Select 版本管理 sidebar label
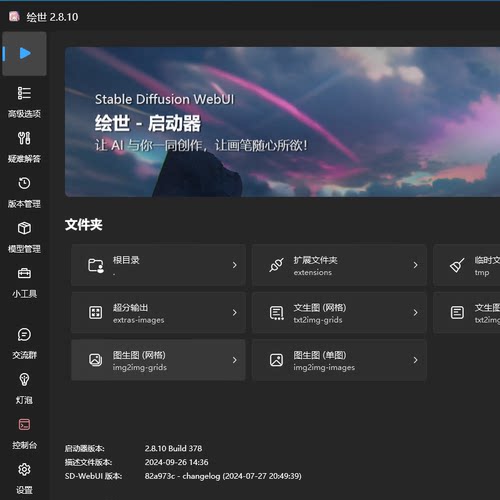The height and width of the screenshot is (500, 500). pos(24,204)
